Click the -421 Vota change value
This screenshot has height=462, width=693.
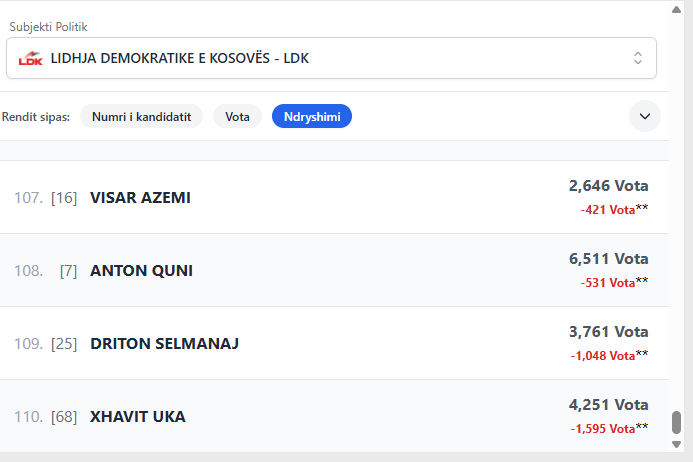(608, 210)
